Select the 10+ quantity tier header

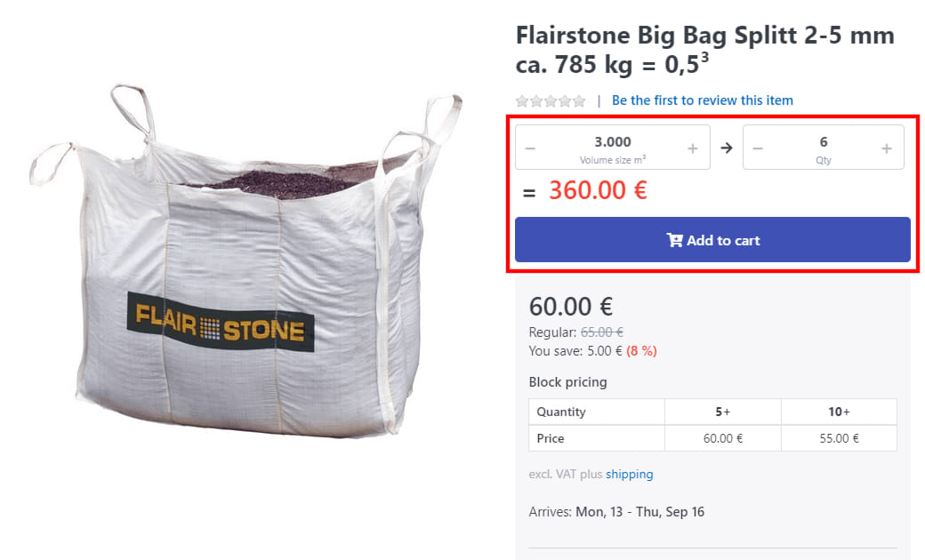pos(839,412)
